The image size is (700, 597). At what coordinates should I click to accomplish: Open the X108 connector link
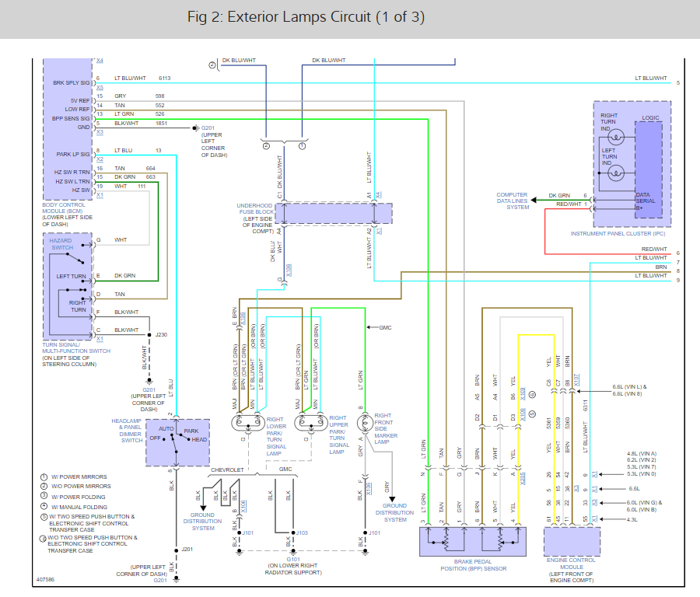[x=243, y=318]
